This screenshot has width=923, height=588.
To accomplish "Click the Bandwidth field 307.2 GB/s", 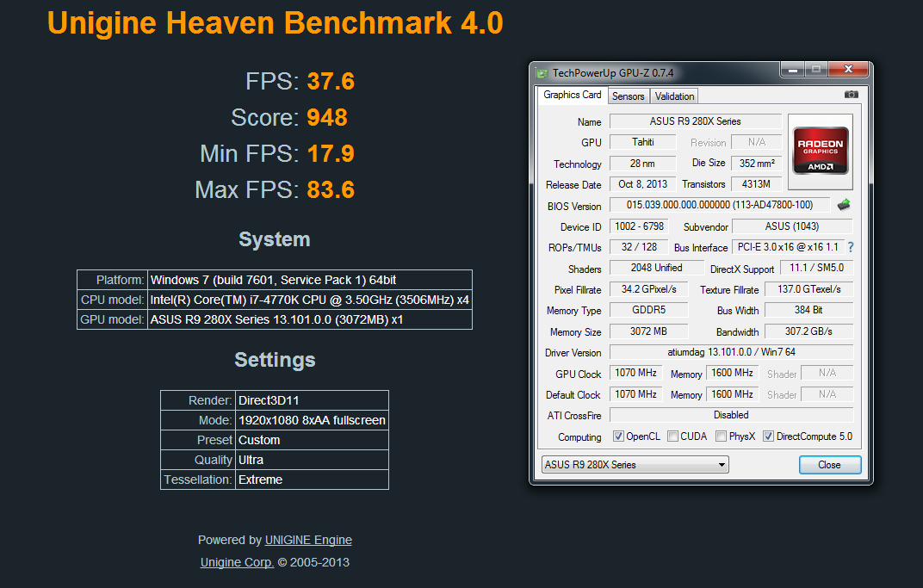I will (x=808, y=331).
